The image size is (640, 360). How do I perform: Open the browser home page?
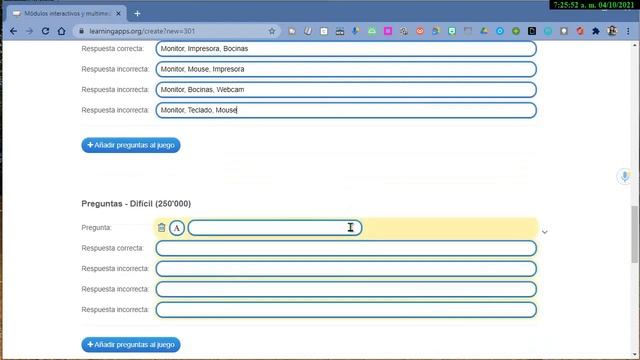pos(61,31)
